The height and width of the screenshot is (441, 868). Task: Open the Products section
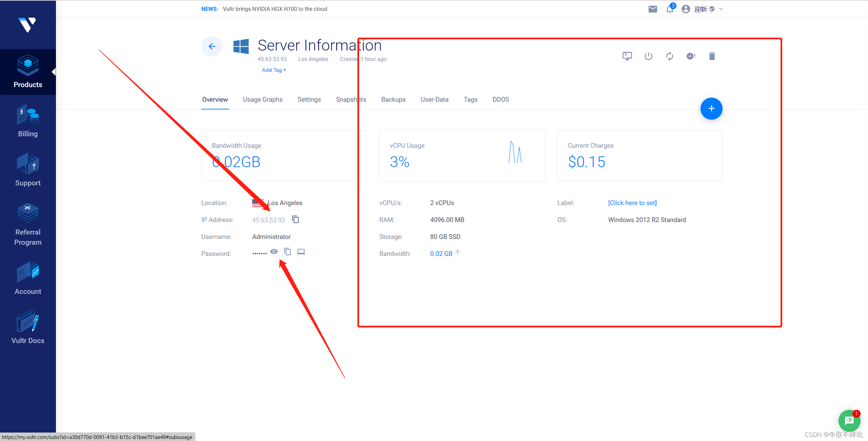tap(28, 72)
